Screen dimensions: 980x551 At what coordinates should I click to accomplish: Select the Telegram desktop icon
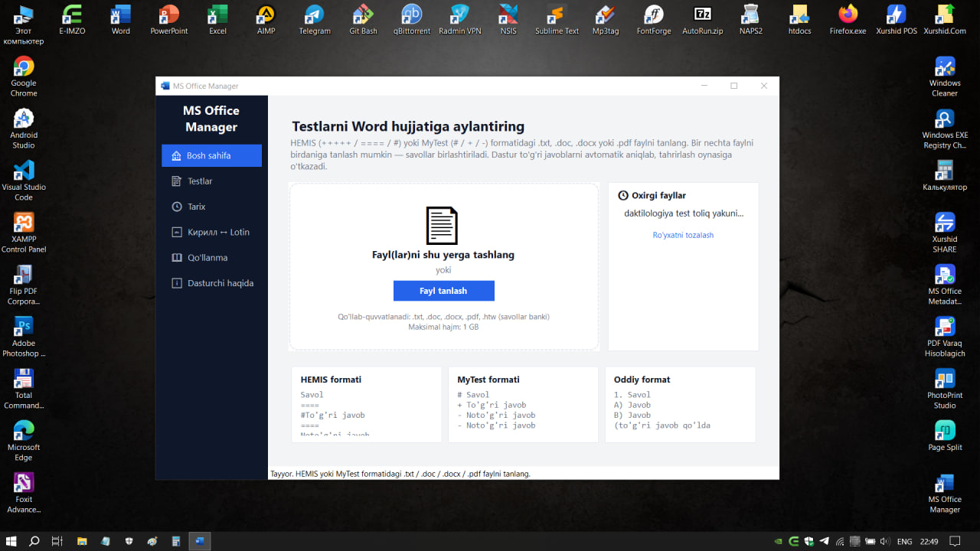[x=315, y=21]
